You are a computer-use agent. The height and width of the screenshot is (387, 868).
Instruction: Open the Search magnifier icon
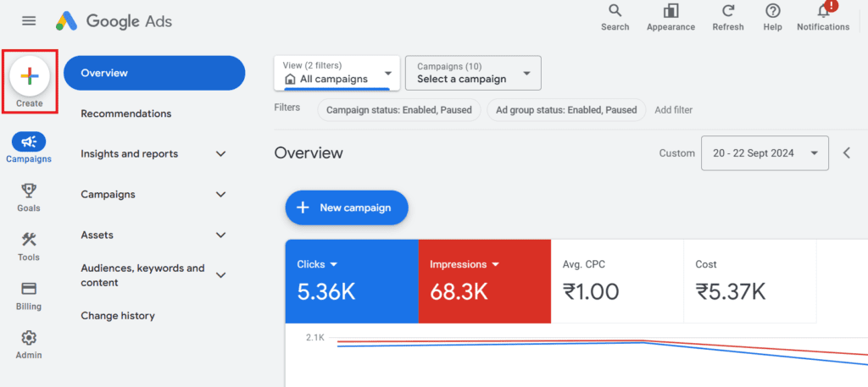tap(615, 12)
